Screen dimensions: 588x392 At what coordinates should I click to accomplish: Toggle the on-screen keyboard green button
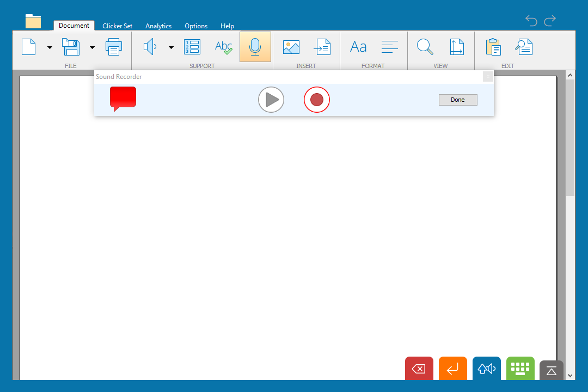coord(520,369)
